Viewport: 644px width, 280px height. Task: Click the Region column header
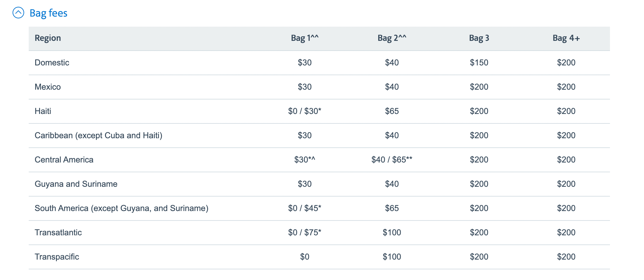(48, 38)
